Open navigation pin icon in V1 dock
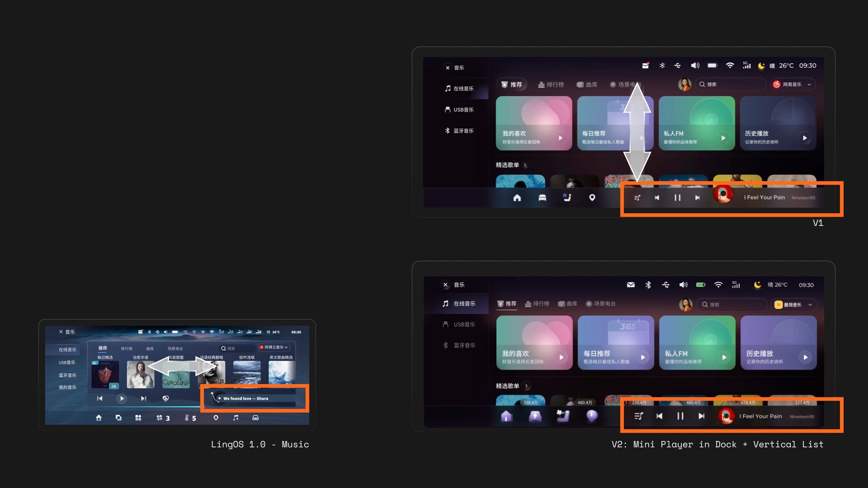868x488 pixels. pos(592,198)
